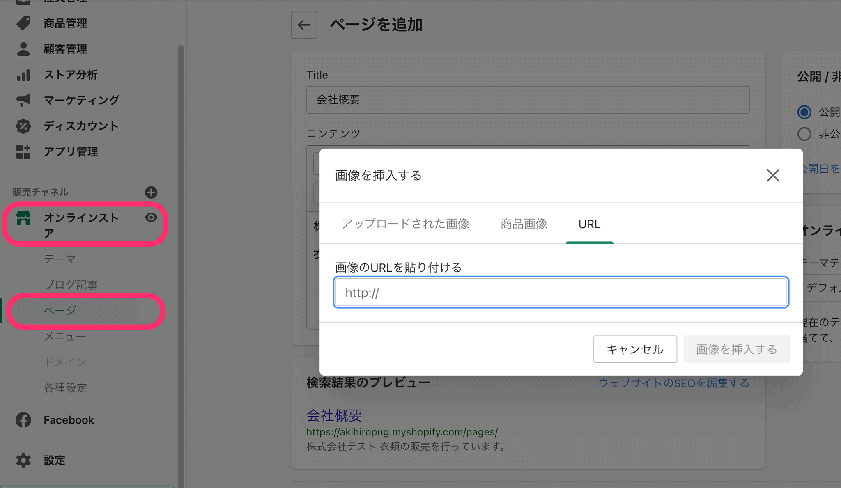Screen dimensions: 841x504
Task: Click the image URL input field
Action: click(561, 293)
